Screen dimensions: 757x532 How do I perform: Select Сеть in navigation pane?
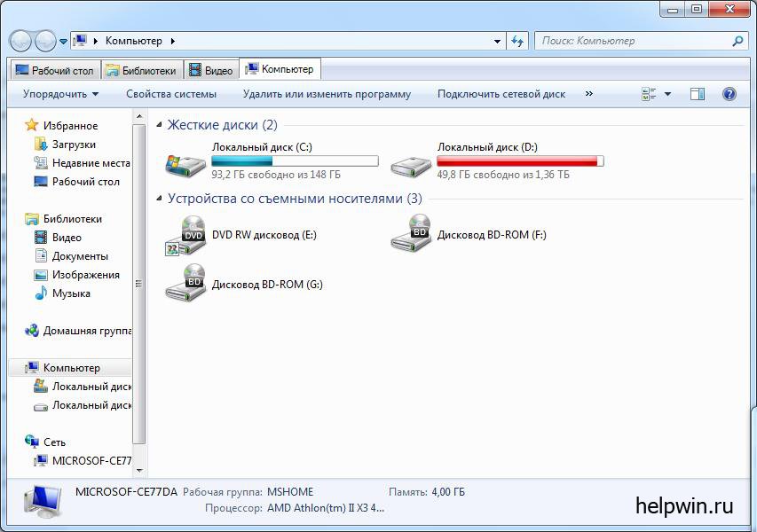[54, 442]
